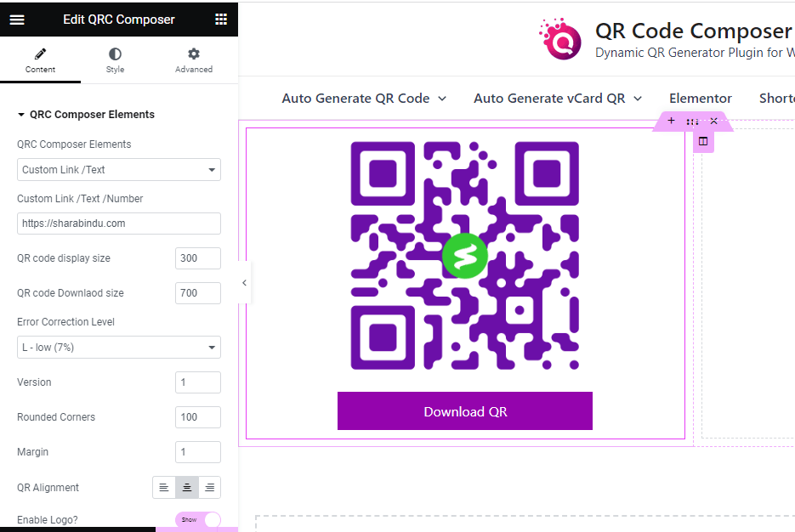795x532 pixels.
Task: Add a new element using the plus handle
Action: coord(671,121)
